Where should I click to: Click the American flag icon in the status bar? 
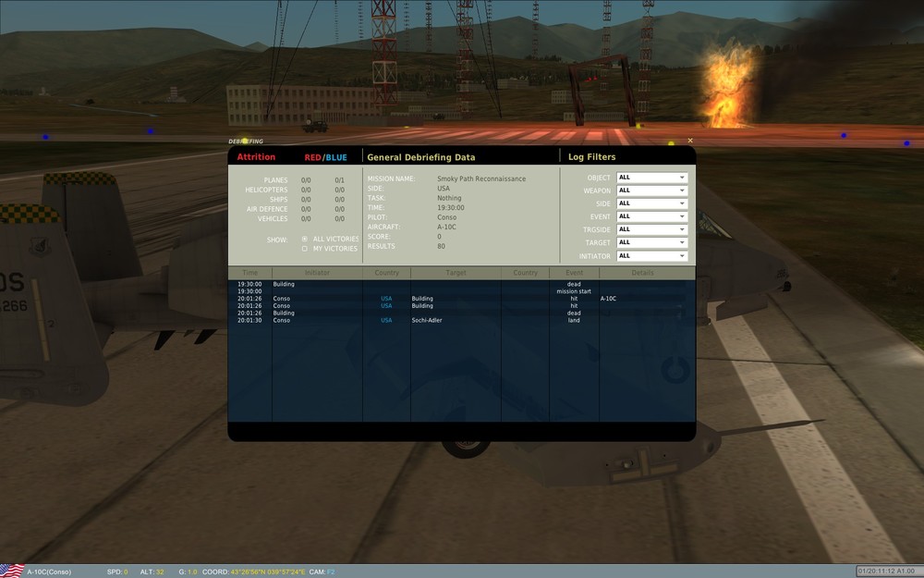pos(11,571)
